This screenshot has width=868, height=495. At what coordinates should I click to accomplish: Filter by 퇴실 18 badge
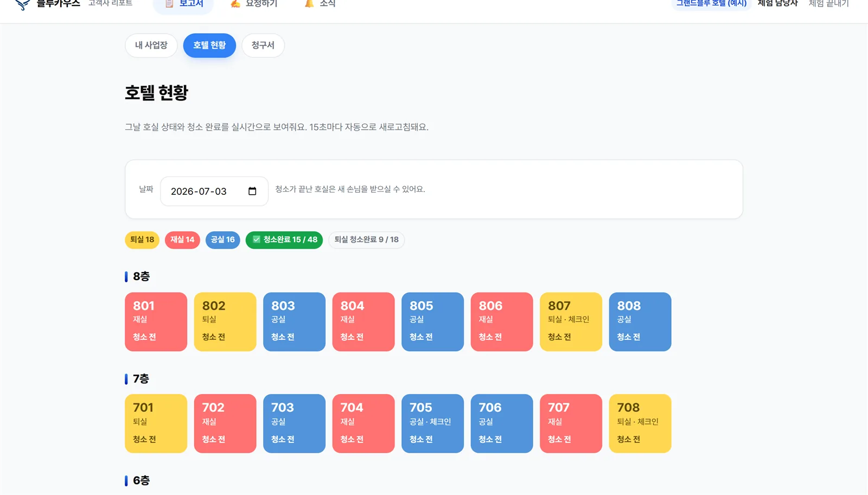pyautogui.click(x=142, y=240)
